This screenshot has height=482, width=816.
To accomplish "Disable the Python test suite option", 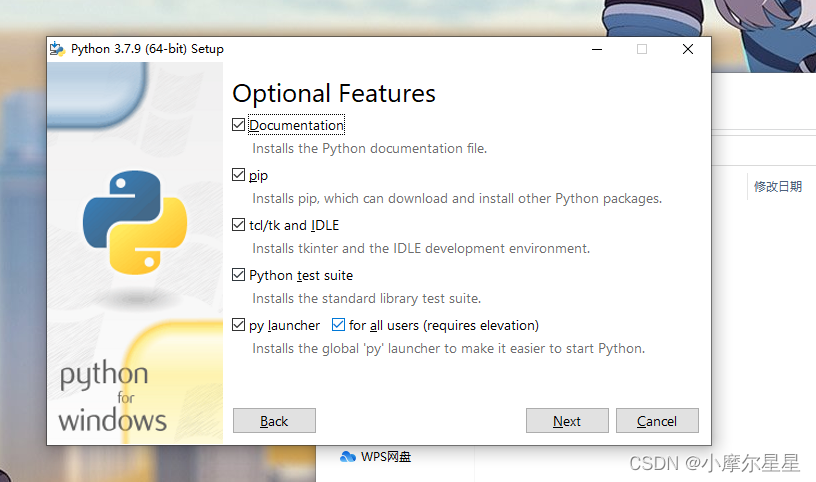I will click(x=238, y=275).
